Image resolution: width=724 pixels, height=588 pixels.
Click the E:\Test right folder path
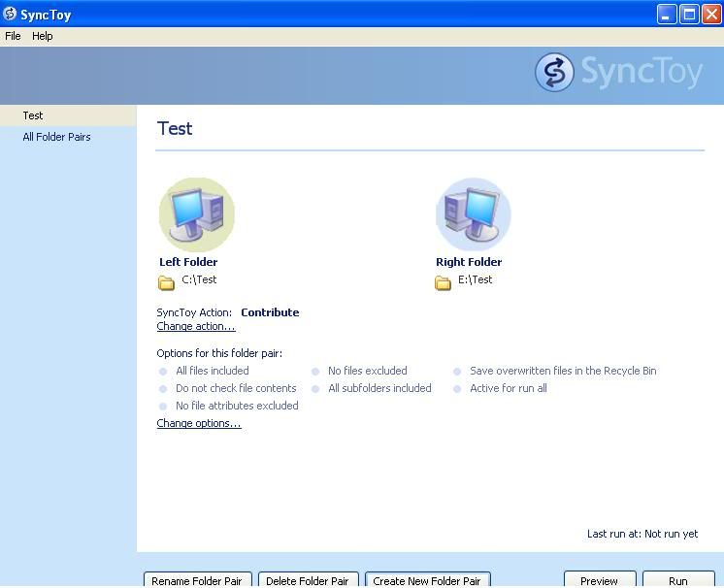point(476,279)
